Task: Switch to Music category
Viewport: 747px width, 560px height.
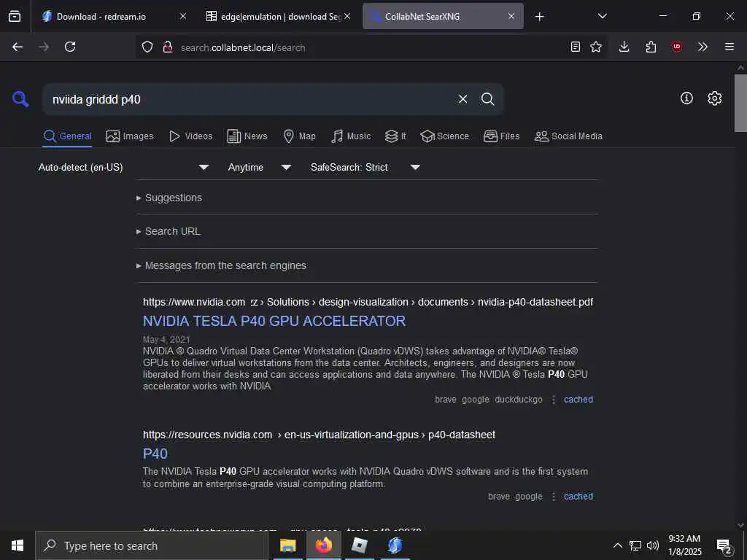Action: coord(351,136)
